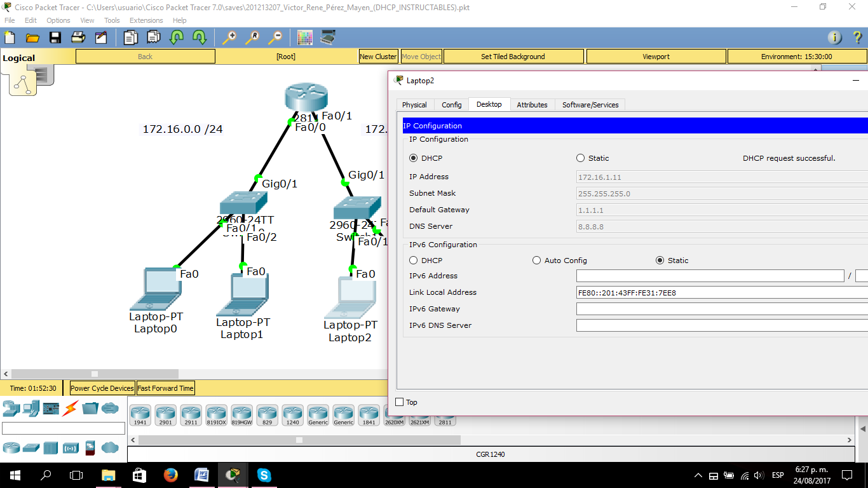
Task: Select IPv6 Auto Config radio button
Action: tap(537, 261)
